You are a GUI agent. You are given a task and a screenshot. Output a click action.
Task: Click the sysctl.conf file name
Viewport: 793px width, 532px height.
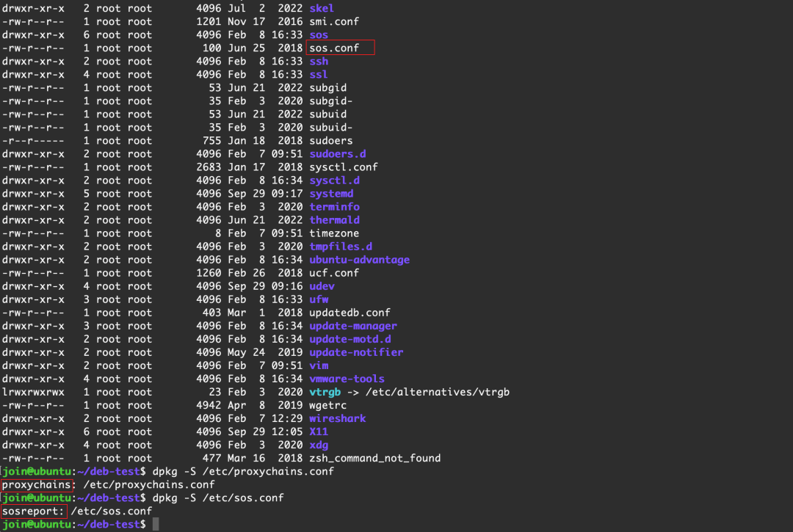coord(344,167)
